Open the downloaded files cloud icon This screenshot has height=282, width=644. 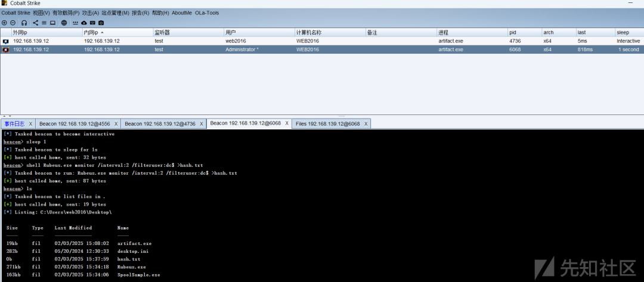84,23
